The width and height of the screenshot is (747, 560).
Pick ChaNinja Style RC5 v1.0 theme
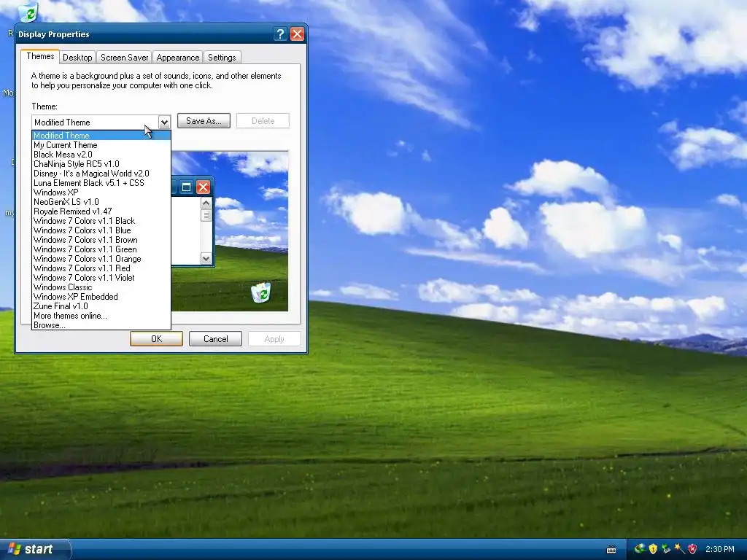pos(101,164)
